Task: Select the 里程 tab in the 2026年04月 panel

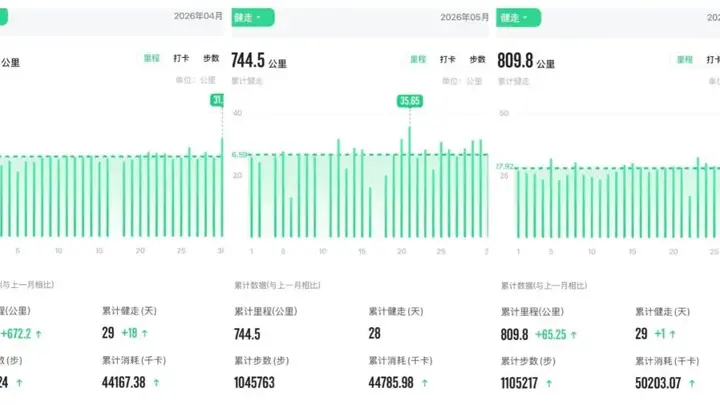Action: tap(152, 58)
